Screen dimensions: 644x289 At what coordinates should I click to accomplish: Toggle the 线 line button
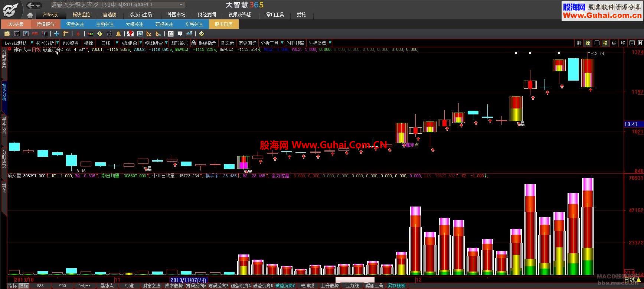(x=614, y=43)
